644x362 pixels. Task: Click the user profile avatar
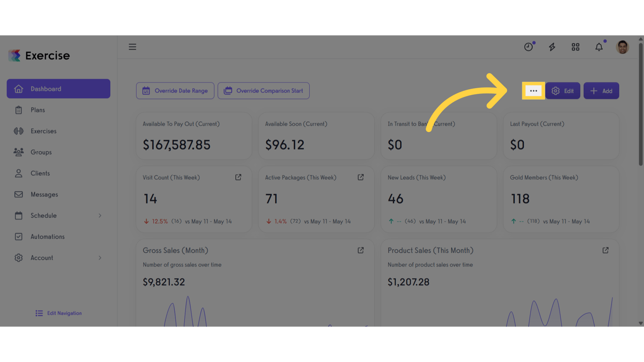click(x=622, y=47)
